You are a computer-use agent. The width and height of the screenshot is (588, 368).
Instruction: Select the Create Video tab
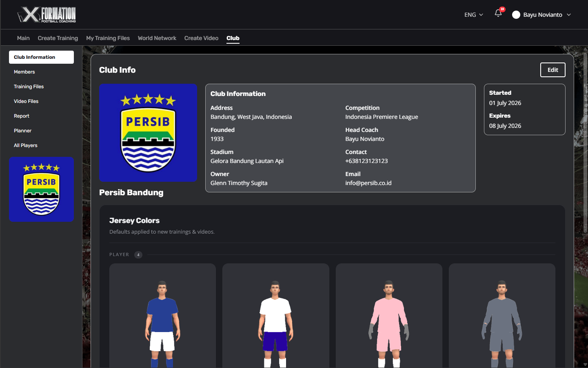click(201, 38)
